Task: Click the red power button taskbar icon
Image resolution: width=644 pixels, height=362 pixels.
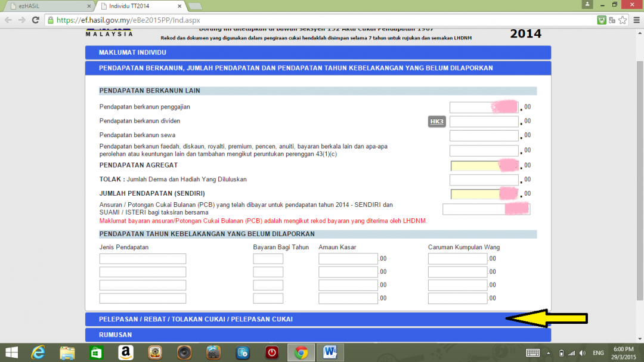Action: [271, 352]
